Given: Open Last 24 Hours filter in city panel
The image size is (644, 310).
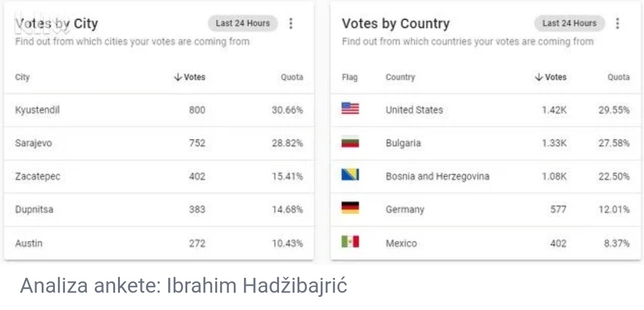Looking at the screenshot, I should pos(243,23).
